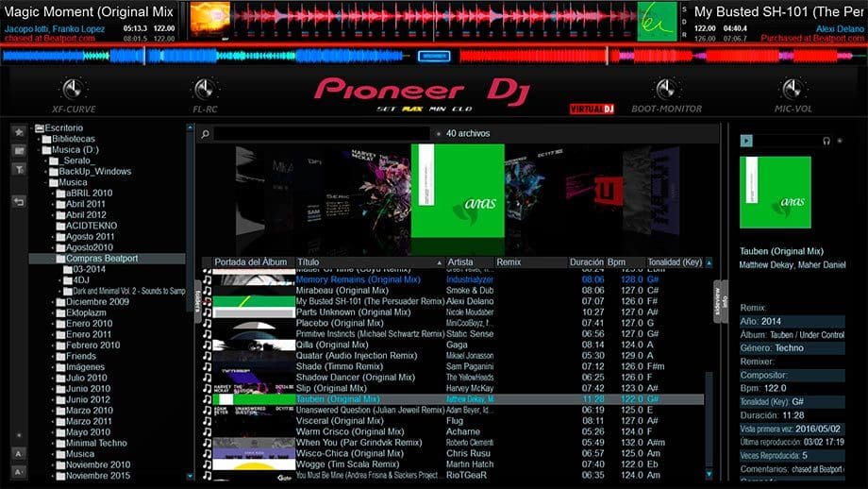
Task: Select the MAX window mode
Action: (412, 110)
